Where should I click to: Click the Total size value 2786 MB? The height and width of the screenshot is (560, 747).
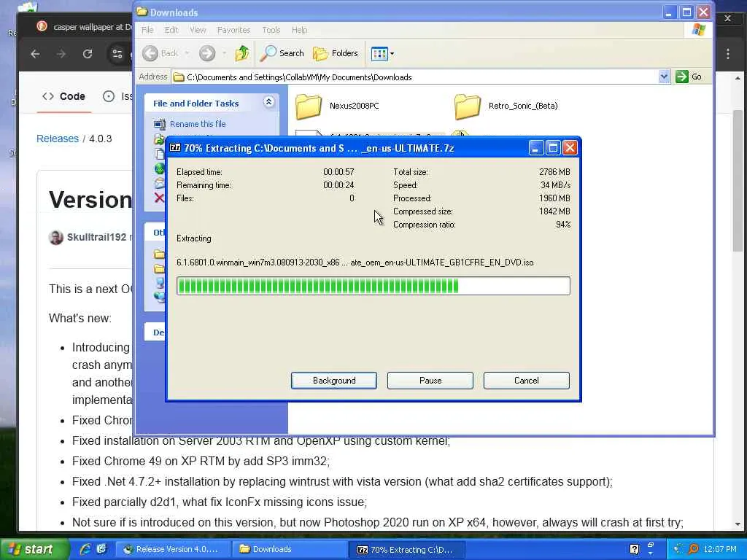[554, 172]
